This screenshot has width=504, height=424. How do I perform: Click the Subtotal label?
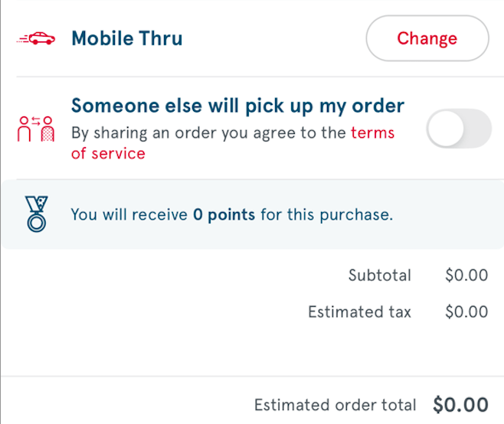click(x=380, y=276)
